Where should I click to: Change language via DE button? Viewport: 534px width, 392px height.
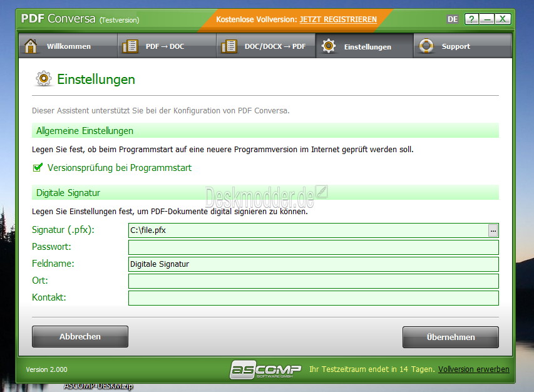point(453,19)
